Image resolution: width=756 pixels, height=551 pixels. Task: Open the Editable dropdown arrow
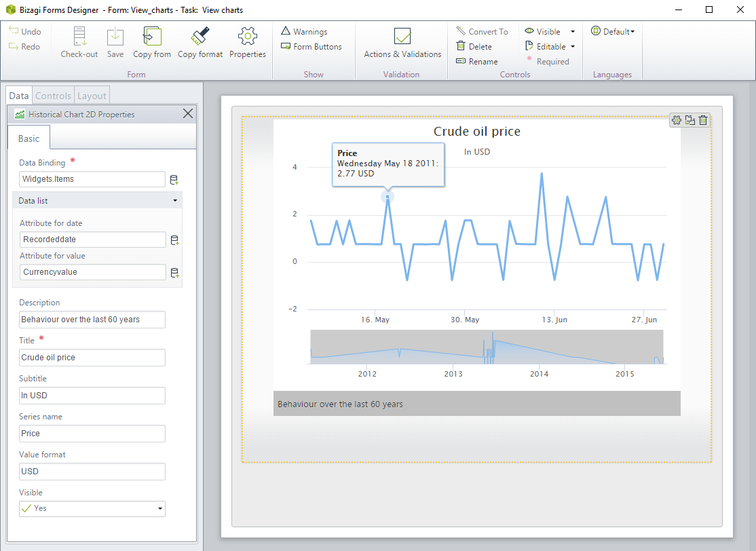point(573,47)
